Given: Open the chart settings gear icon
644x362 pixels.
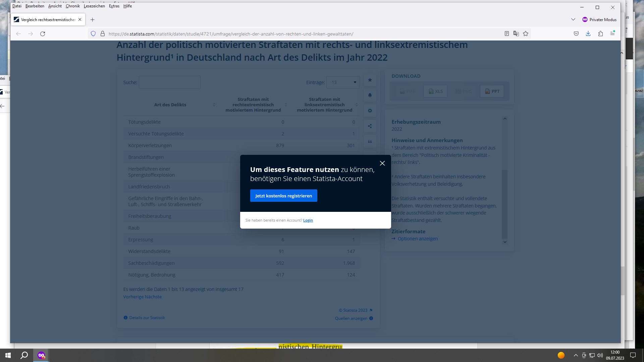Looking at the screenshot, I should (370, 111).
